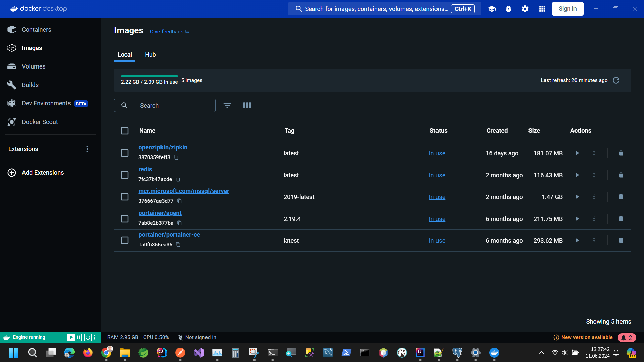Viewport: 644px width, 362px height.
Task: Open more actions for redis image
Action: [594, 175]
